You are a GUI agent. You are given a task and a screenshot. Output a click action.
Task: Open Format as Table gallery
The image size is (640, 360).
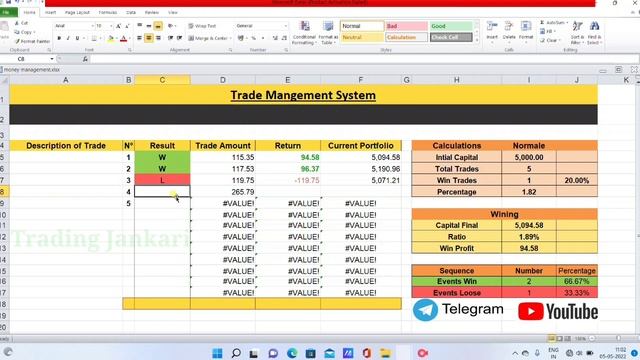[328, 33]
